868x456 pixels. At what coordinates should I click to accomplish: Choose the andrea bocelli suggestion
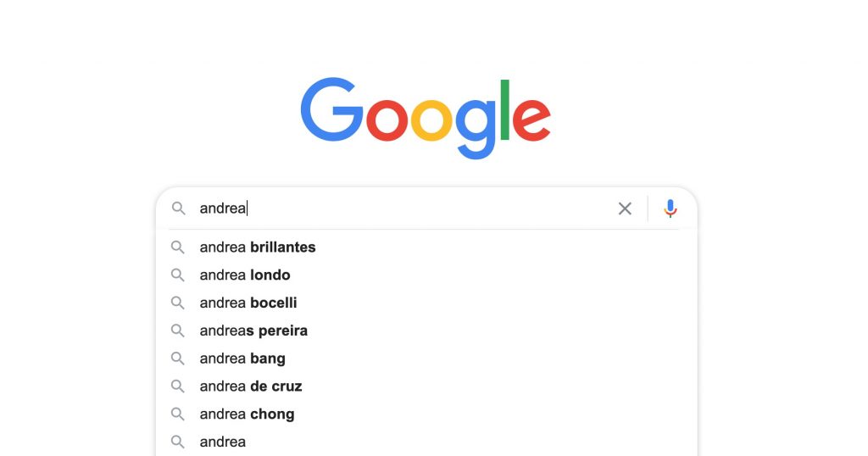(x=426, y=303)
